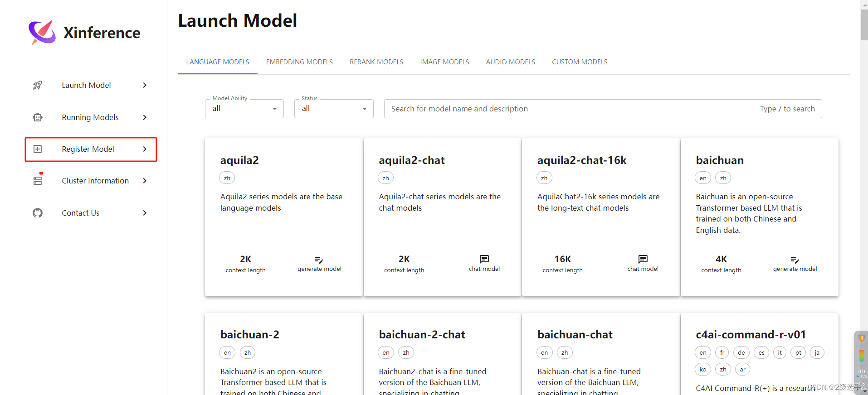Open the Status dropdown

coord(334,109)
